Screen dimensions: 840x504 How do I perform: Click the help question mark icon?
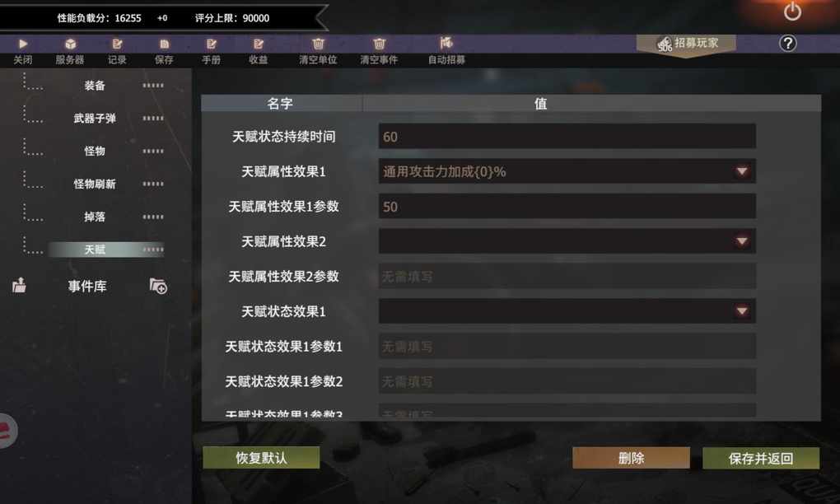click(x=787, y=44)
